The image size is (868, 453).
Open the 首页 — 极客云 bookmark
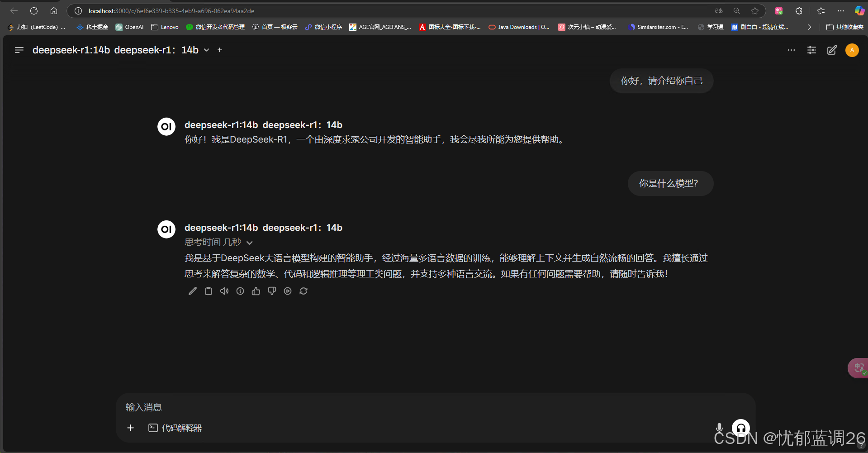click(x=275, y=27)
